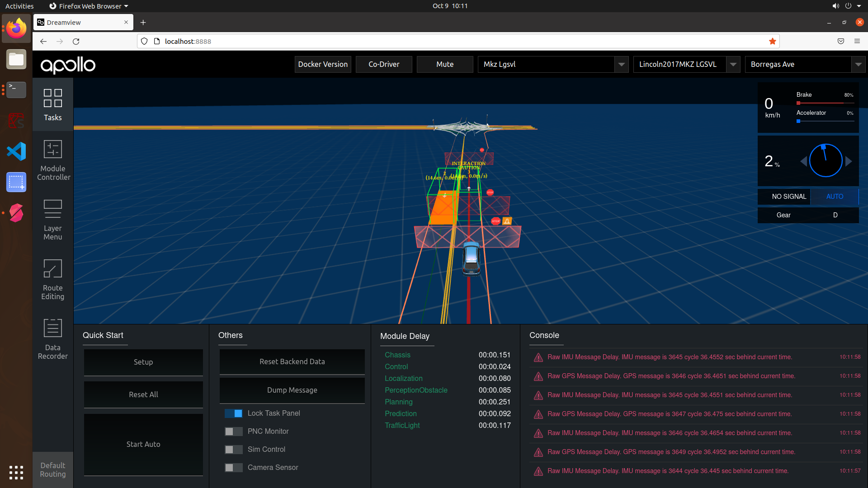868x488 pixels.
Task: Reload the Dreamview page
Action: click(x=76, y=41)
